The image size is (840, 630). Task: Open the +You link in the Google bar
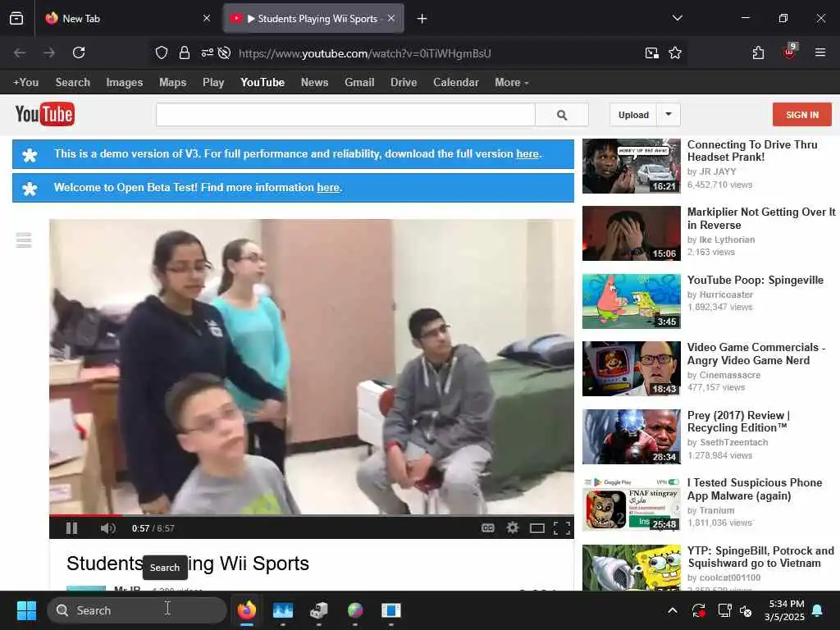click(x=25, y=83)
